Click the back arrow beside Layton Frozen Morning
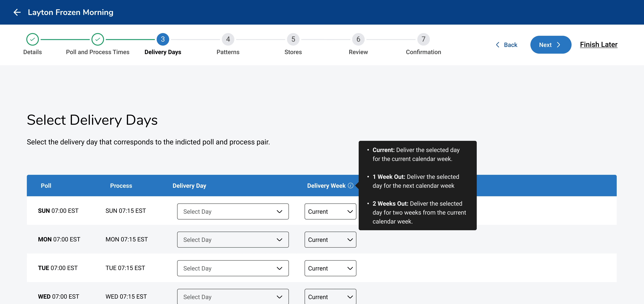The height and width of the screenshot is (304, 644). (x=17, y=12)
